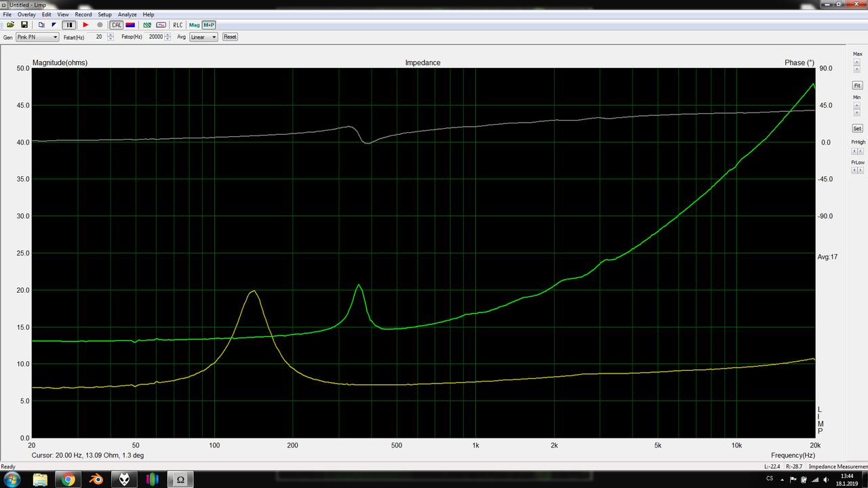Viewport: 868px width, 488px height.
Task: Open the Help menu
Action: point(149,14)
